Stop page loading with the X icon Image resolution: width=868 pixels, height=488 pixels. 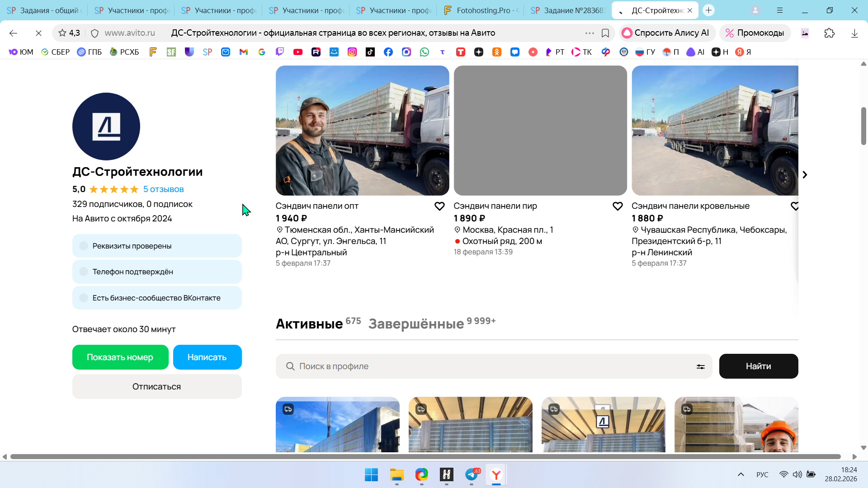point(38,33)
